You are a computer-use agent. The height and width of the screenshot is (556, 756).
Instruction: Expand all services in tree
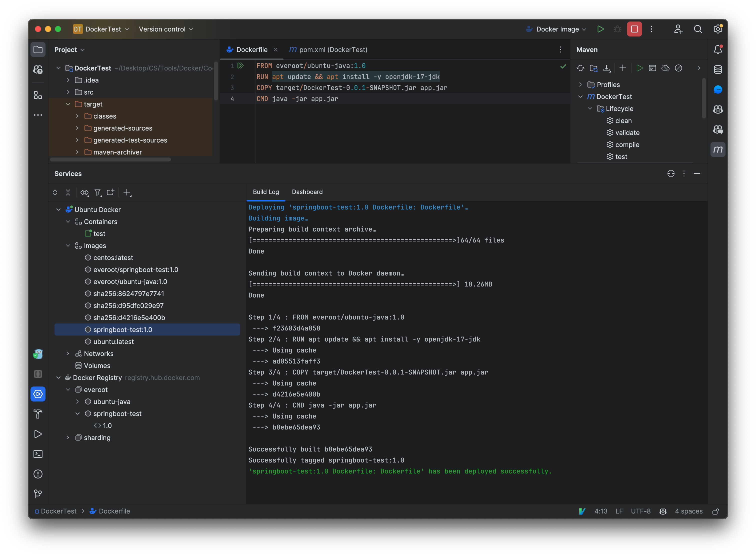pyautogui.click(x=55, y=192)
